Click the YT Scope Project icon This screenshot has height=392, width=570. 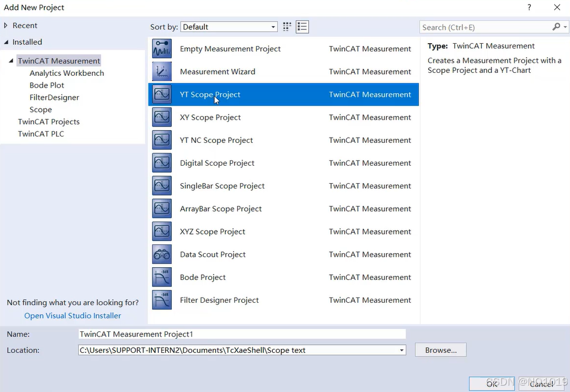tap(162, 94)
